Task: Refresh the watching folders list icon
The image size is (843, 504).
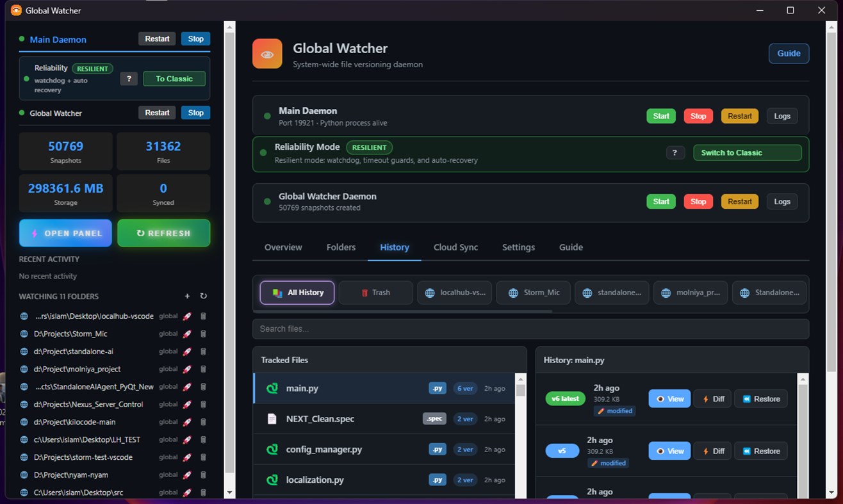Action: pos(204,297)
